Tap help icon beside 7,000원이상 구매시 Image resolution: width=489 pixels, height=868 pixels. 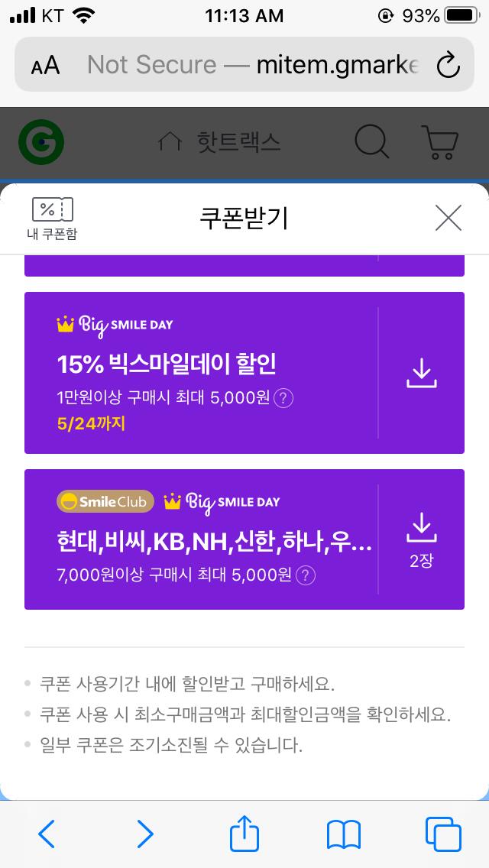[306, 575]
